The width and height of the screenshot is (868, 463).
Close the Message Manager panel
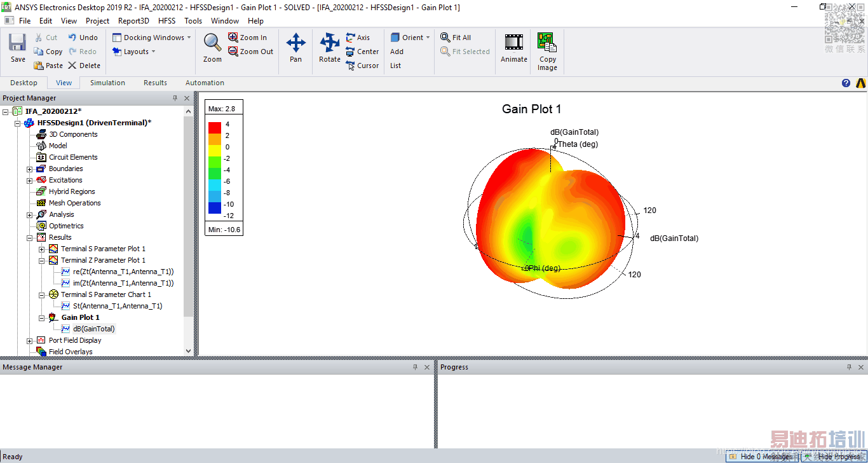pos(427,367)
